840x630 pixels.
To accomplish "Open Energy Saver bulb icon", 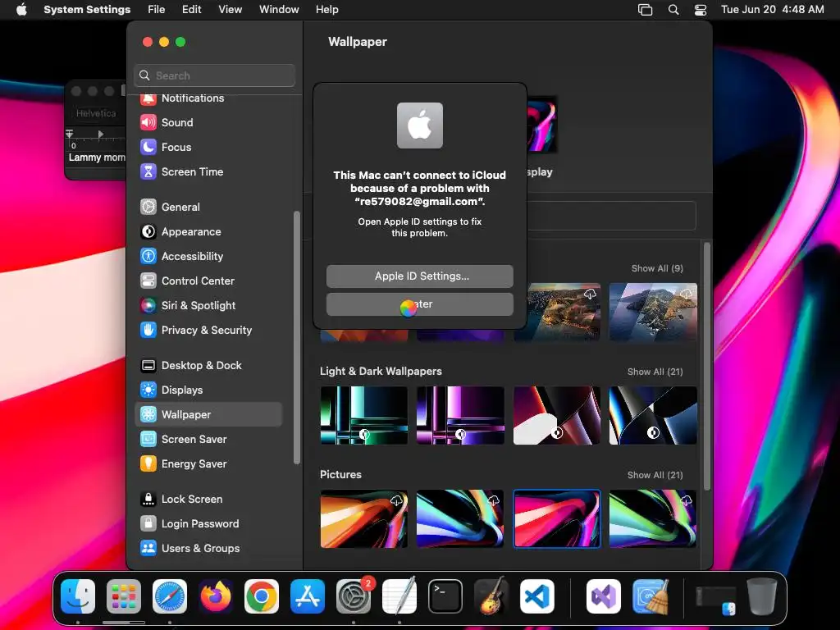I will [148, 464].
